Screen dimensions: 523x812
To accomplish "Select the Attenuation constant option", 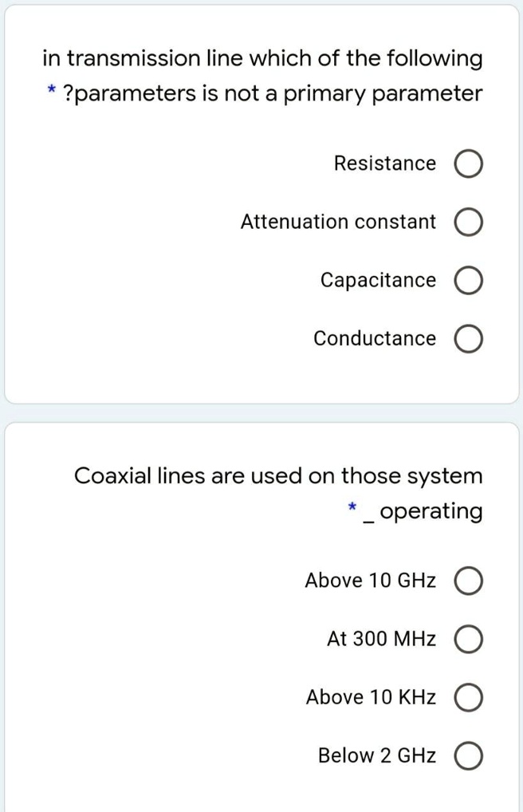I will [x=470, y=222].
